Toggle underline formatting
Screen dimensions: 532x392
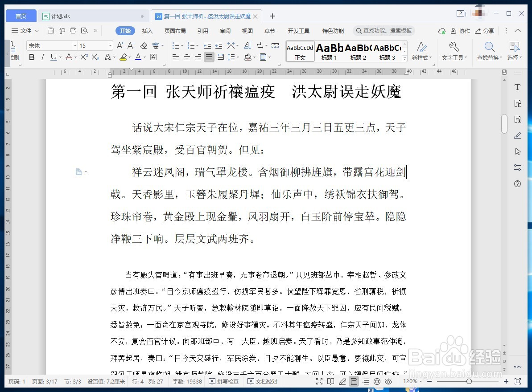coord(53,57)
